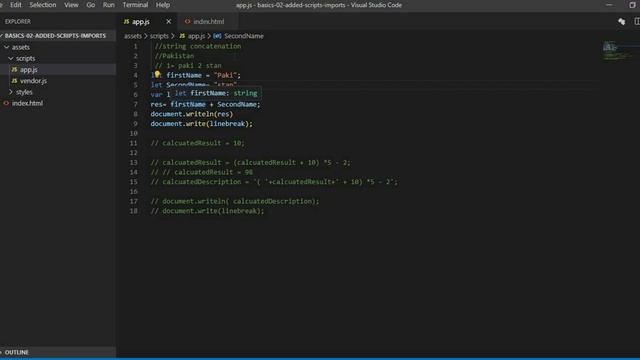The image size is (640, 360).
Task: Click the 'let firstName: string' hover tooltip
Action: [x=216, y=93]
